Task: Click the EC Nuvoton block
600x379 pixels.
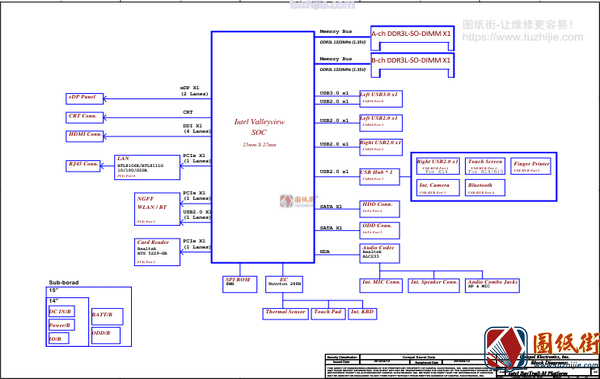Action: click(284, 284)
